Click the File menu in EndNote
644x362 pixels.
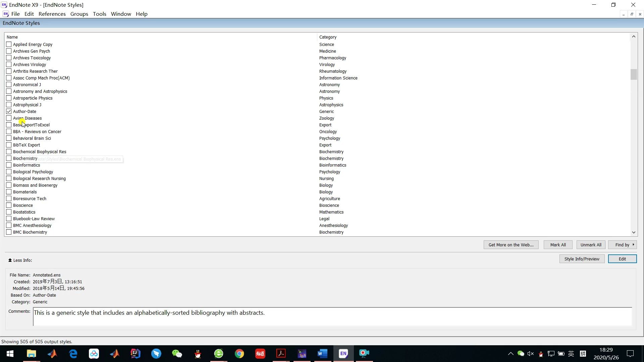[15, 14]
